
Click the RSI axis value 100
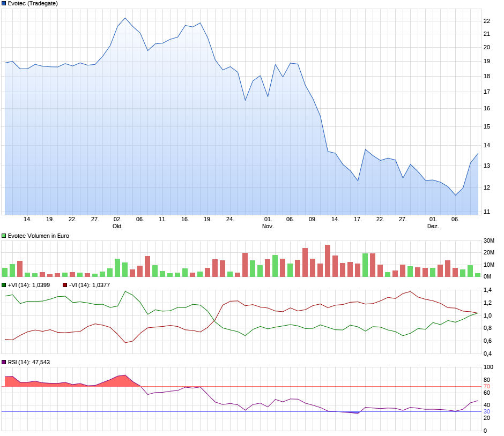point(488,367)
